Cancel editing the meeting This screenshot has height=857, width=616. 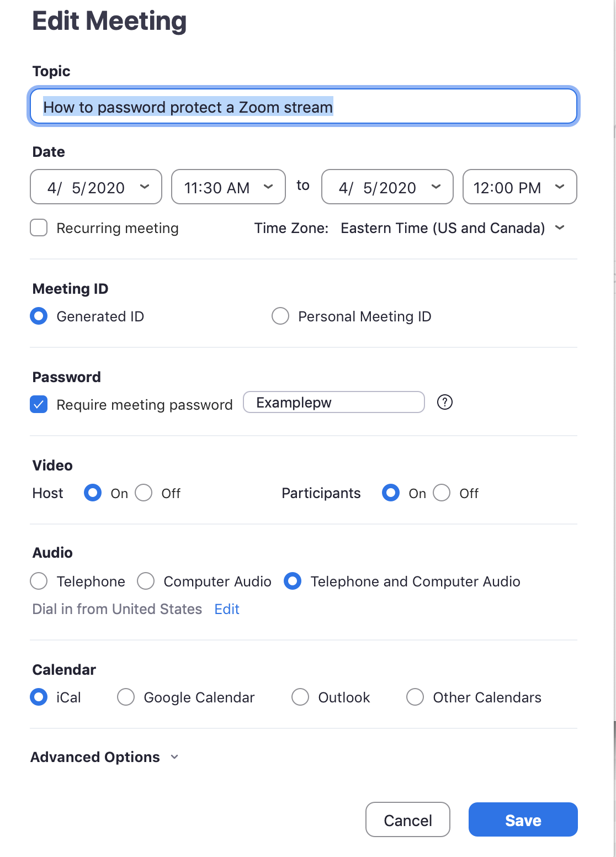pos(408,820)
